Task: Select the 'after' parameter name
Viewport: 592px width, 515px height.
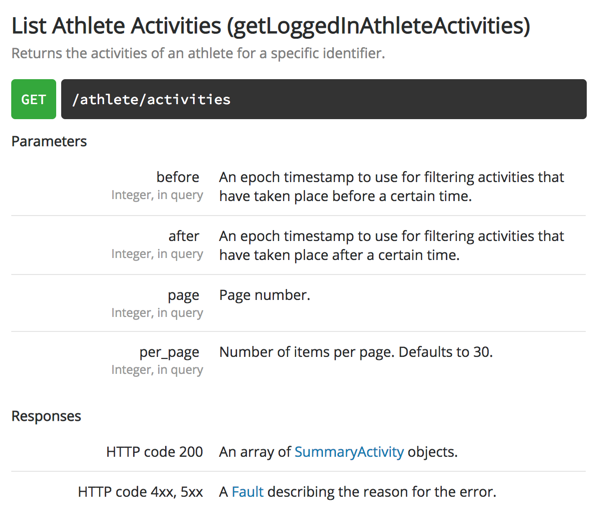Action: click(183, 236)
